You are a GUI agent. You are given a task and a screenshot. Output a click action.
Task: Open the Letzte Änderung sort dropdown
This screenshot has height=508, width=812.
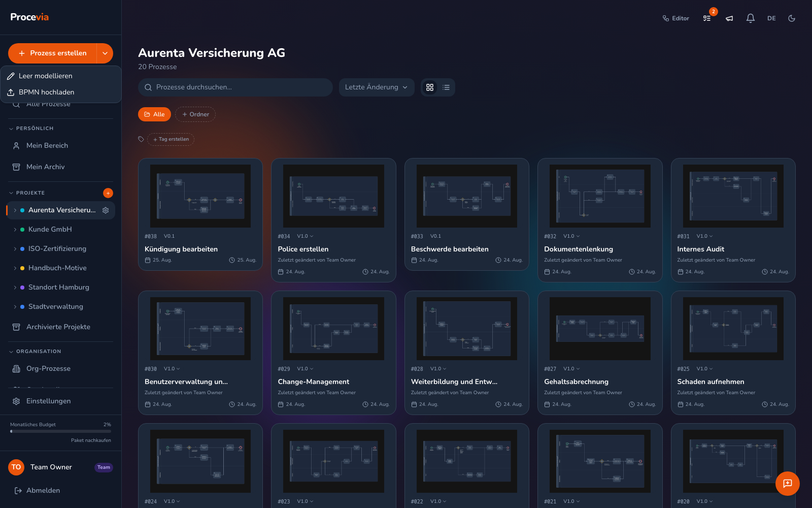(377, 87)
